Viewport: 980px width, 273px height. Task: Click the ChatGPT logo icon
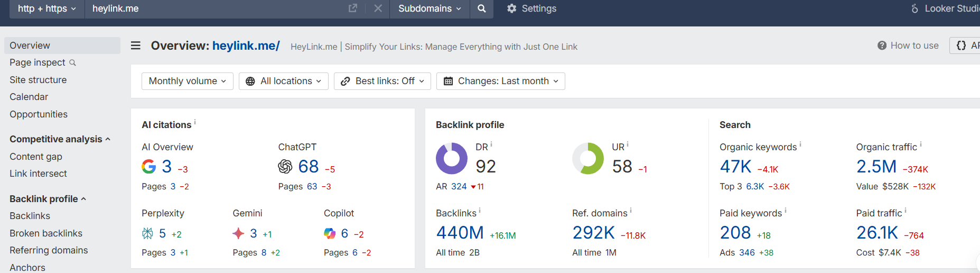tap(285, 167)
